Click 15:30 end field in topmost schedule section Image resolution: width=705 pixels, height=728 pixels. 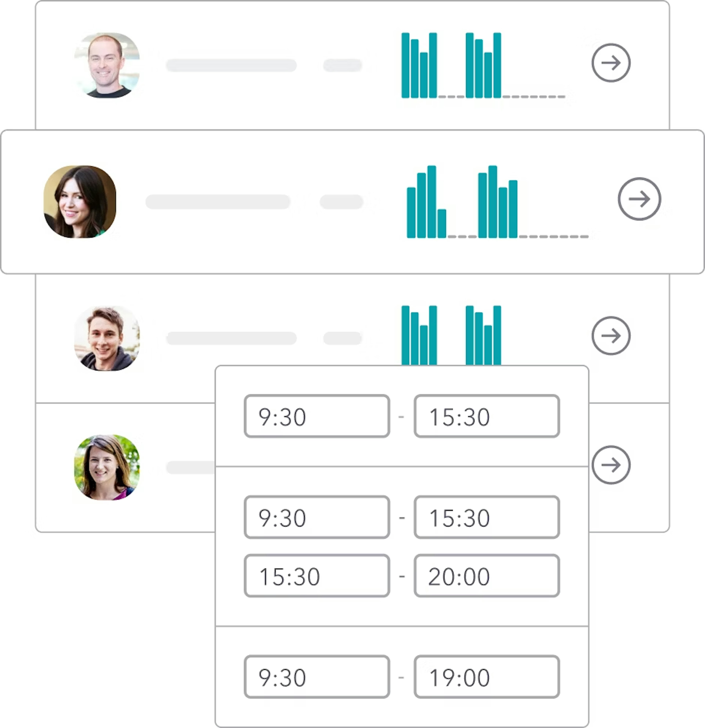point(486,416)
